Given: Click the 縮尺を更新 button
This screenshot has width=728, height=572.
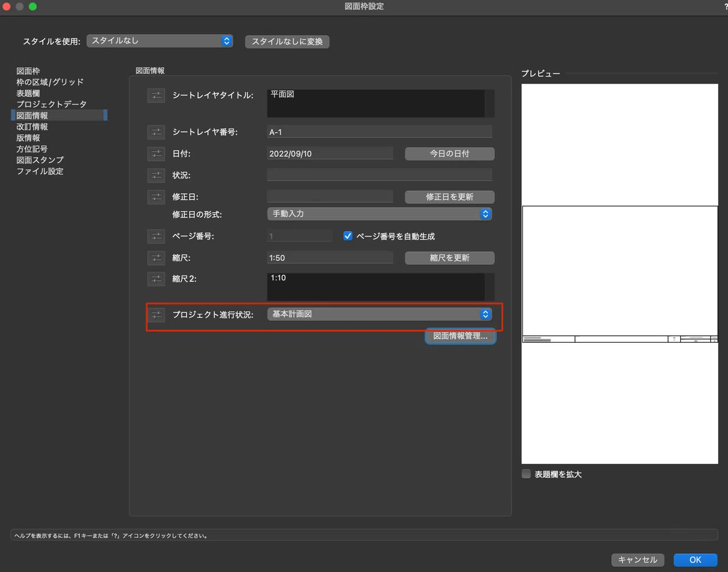Looking at the screenshot, I should tap(450, 258).
